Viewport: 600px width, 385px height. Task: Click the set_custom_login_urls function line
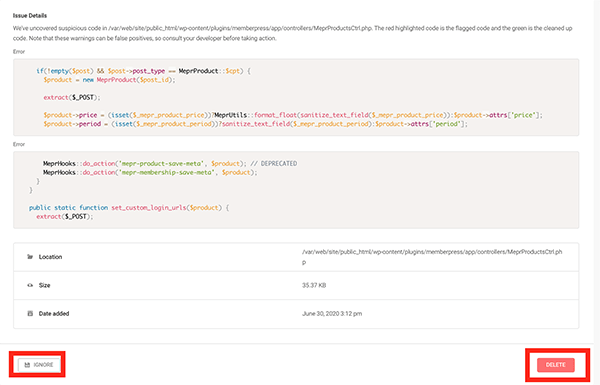(129, 207)
